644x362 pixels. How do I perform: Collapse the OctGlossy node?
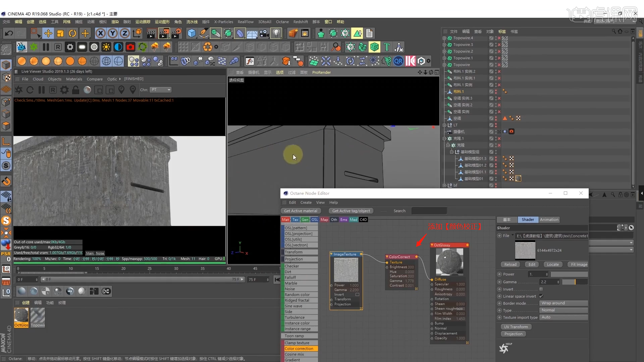(432, 245)
